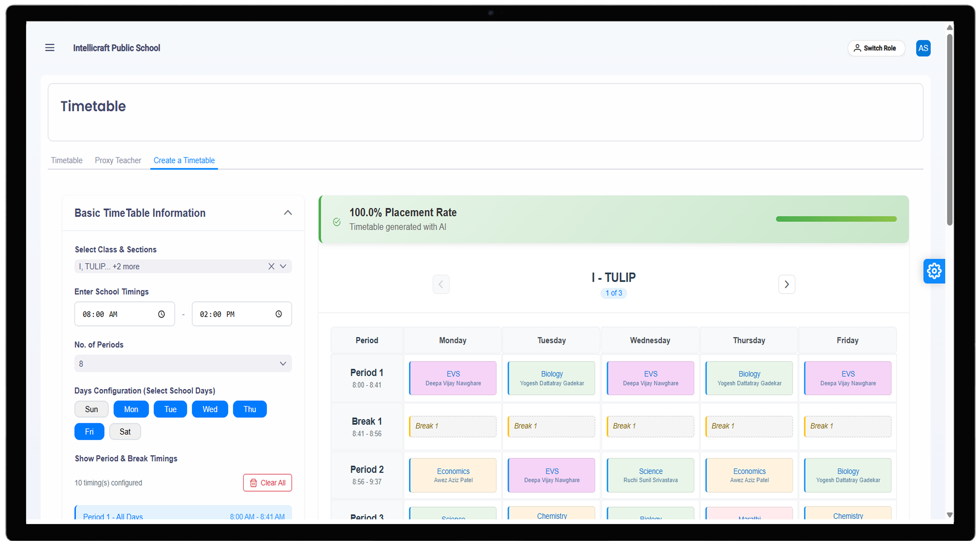Click the Switch Role button

(876, 48)
